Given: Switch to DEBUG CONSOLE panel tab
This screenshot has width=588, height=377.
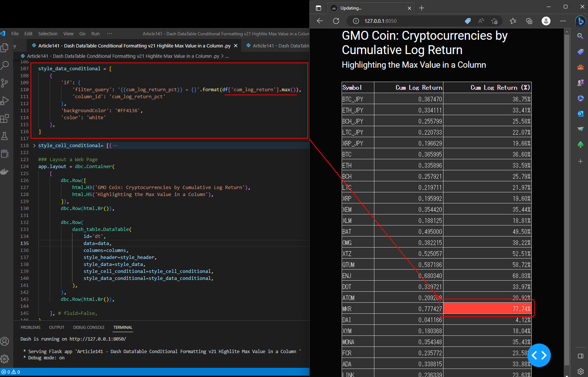Looking at the screenshot, I should [89, 327].
